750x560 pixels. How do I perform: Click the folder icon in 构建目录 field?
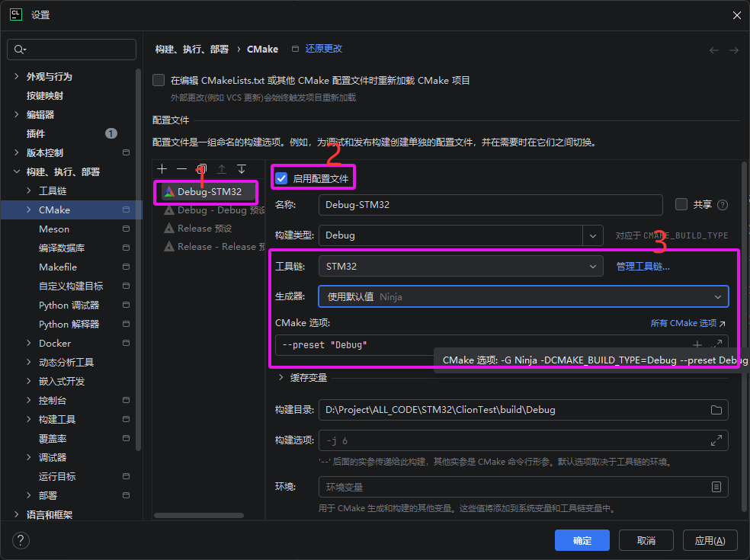coord(716,410)
